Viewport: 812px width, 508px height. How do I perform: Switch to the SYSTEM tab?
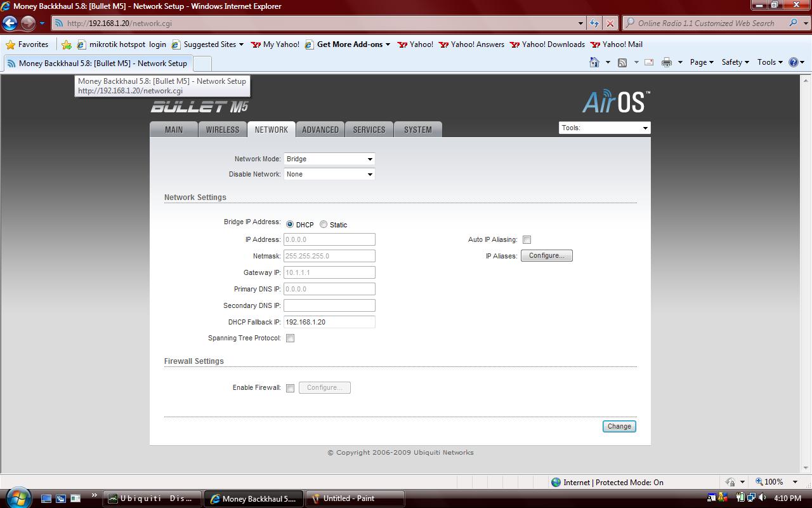(x=418, y=130)
